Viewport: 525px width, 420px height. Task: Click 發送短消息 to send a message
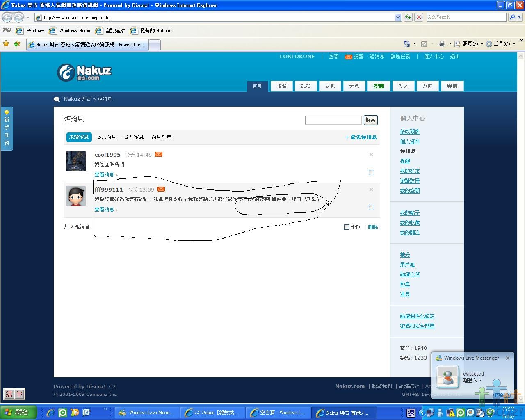[x=361, y=137]
